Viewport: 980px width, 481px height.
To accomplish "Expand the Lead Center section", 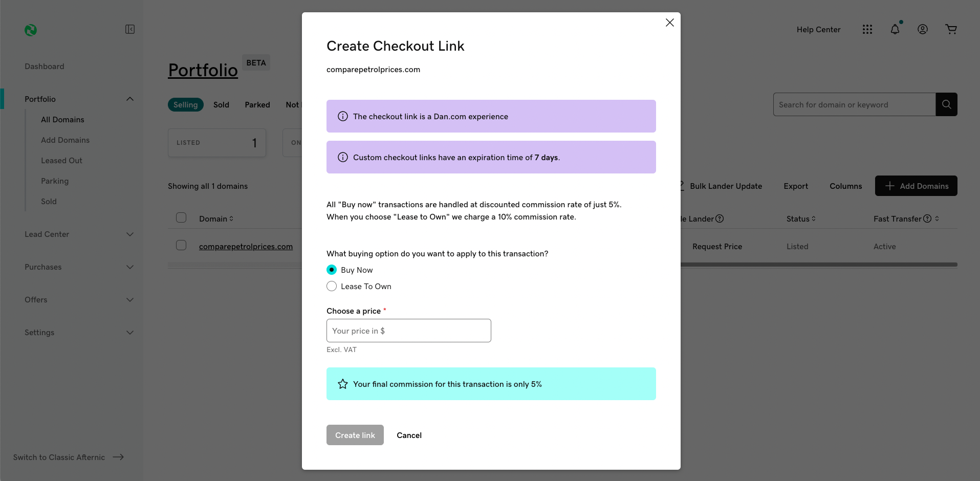I will (x=129, y=234).
